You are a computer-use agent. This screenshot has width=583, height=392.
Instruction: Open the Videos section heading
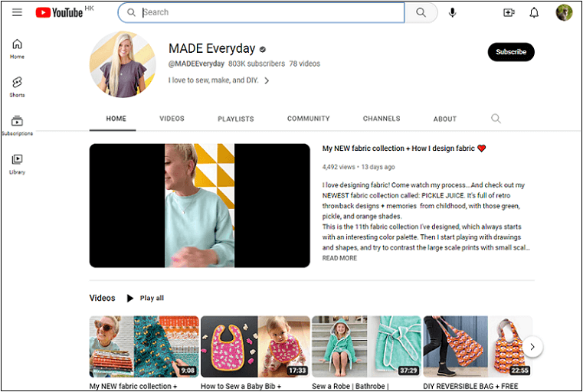[102, 298]
